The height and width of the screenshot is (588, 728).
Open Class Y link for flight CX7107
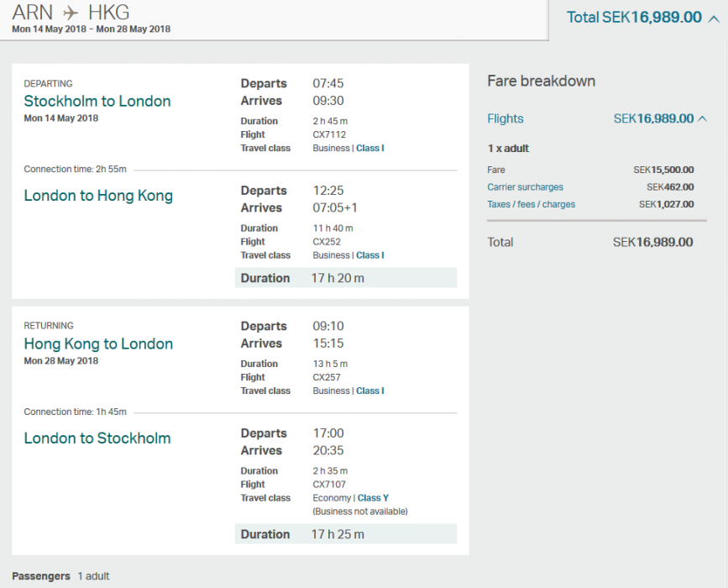click(x=373, y=498)
